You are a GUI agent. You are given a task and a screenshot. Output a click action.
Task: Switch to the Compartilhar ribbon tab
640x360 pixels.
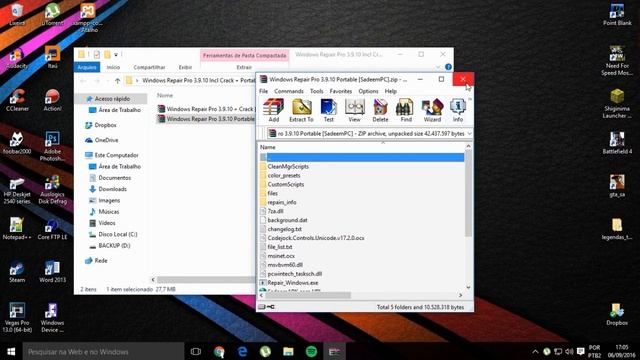pos(149,67)
